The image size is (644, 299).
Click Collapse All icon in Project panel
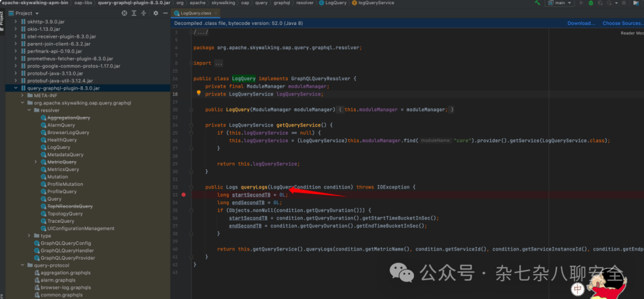[x=144, y=13]
